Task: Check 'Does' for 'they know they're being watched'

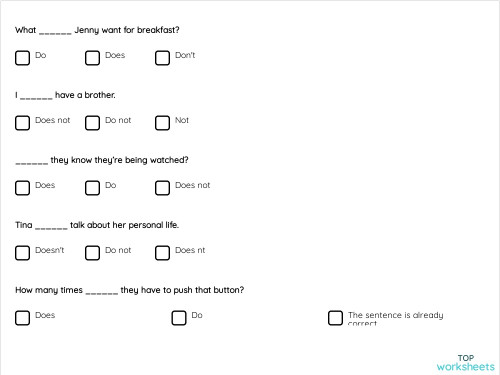Action: tap(22, 188)
